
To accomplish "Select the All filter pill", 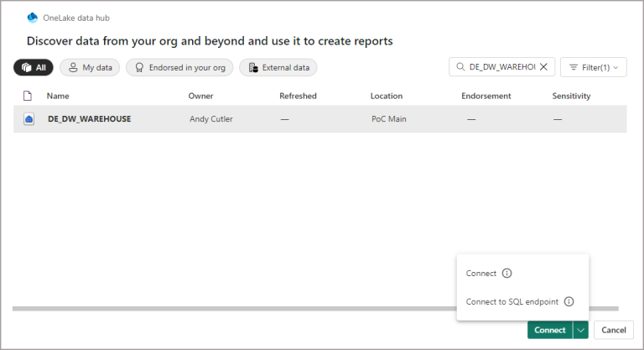I will [34, 67].
